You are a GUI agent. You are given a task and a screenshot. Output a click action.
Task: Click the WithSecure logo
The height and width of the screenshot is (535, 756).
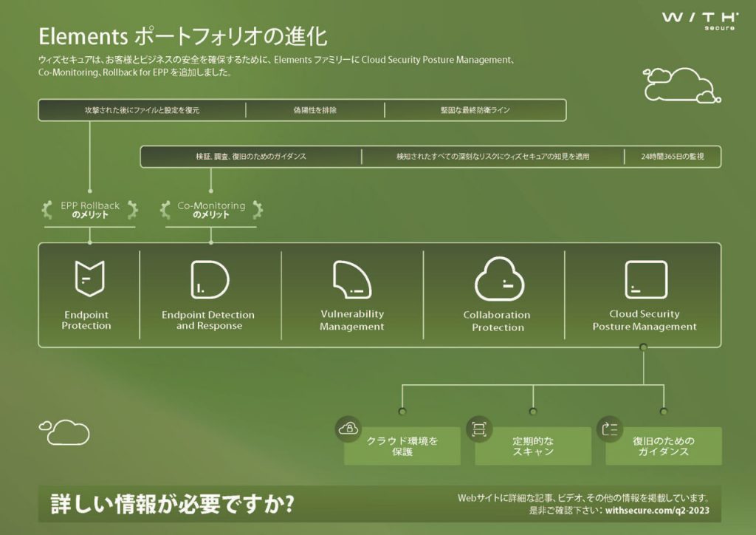coord(700,21)
